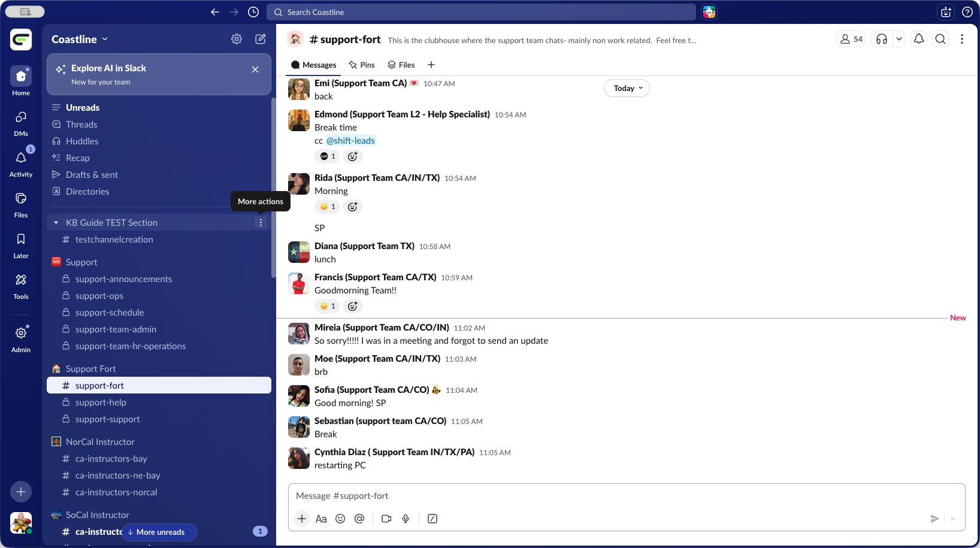
Task: Record an audio clip with microphone
Action: 406,519
